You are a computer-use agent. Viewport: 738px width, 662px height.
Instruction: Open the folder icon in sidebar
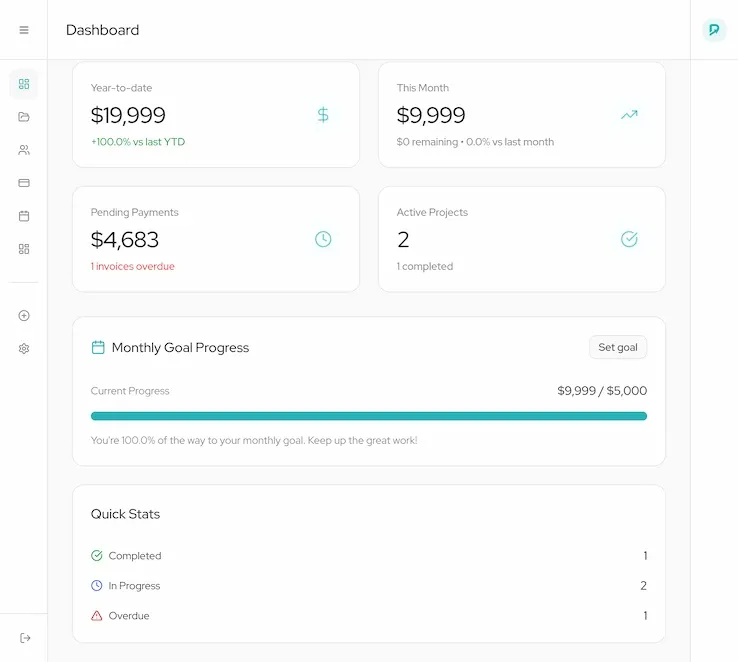(24, 117)
